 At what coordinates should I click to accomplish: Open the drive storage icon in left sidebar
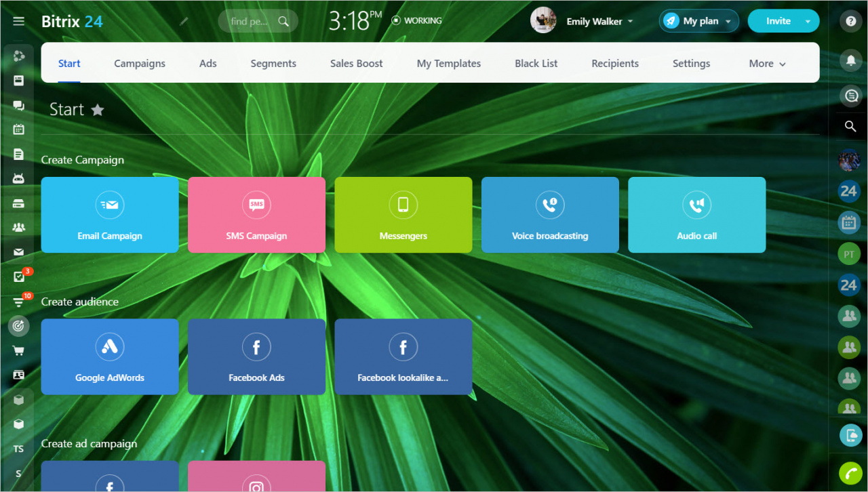(x=19, y=203)
